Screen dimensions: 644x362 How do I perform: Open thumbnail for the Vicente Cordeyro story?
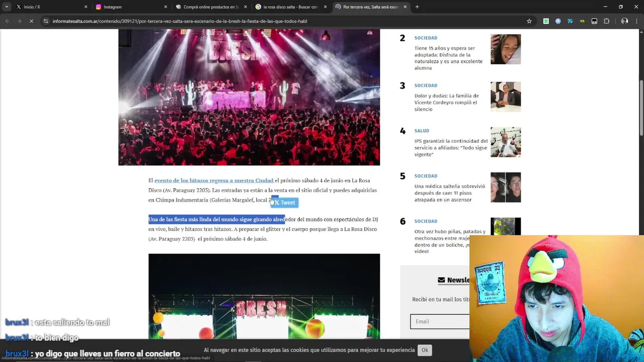point(506,97)
